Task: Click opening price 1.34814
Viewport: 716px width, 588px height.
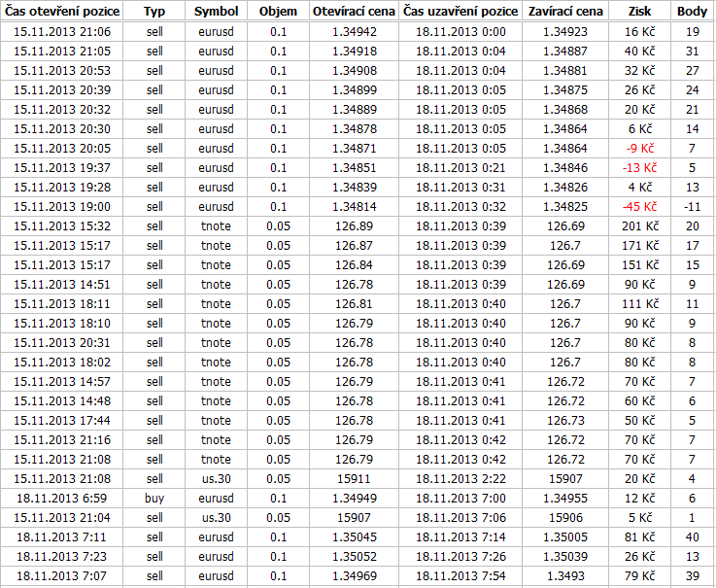Action: click(x=355, y=206)
